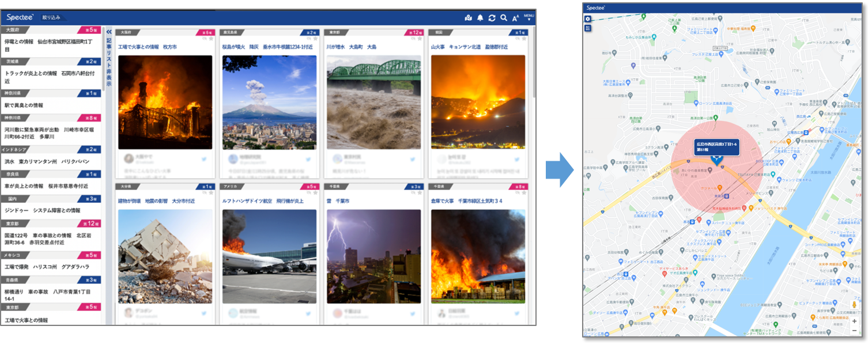Open the burning airplane photo
868x345 pixels.
click(269, 256)
